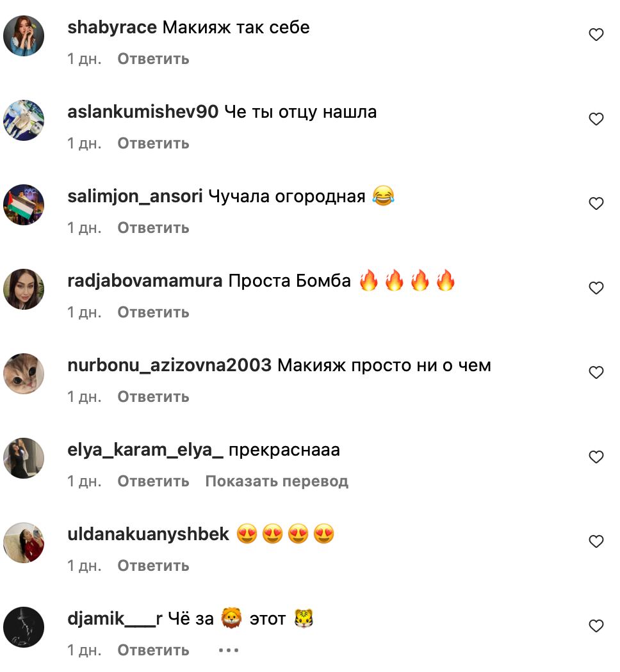Tap heart beside uldanakuanyshbek comment
620x672 pixels.
point(596,541)
